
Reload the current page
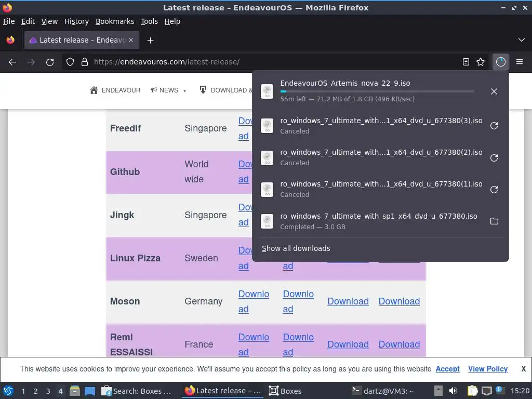click(x=50, y=62)
